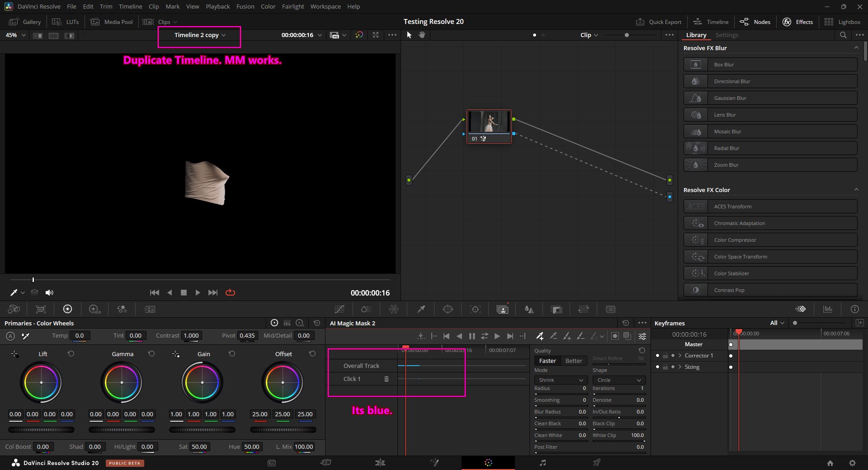Open the Fusion menu
868x470 pixels.
click(x=245, y=6)
